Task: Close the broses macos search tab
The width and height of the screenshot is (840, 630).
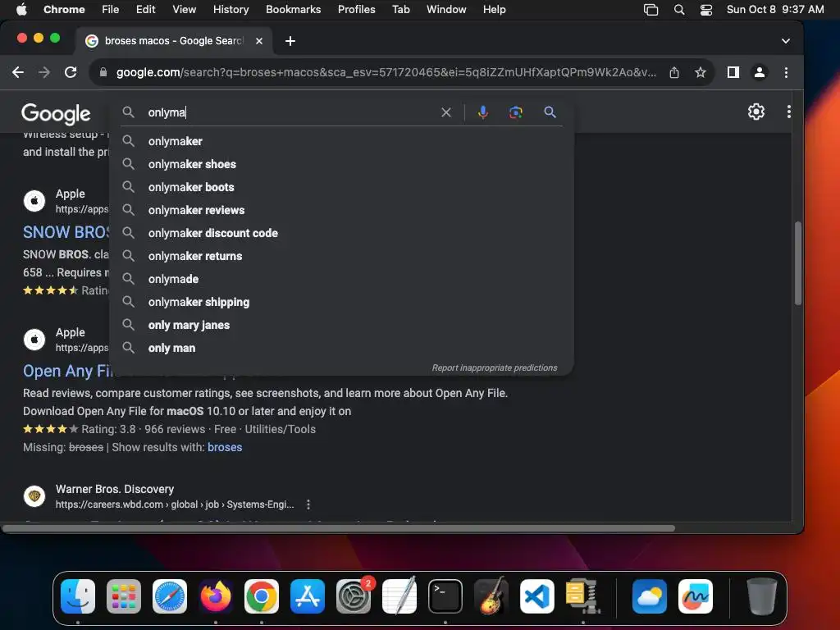Action: pyautogui.click(x=258, y=41)
